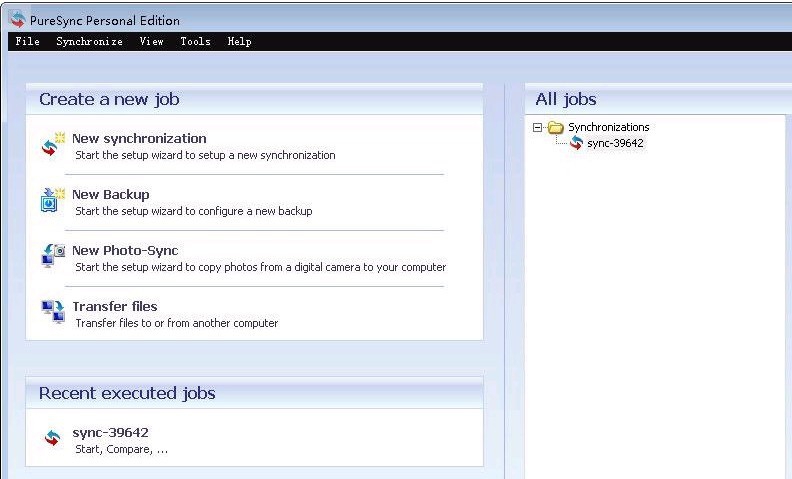The image size is (792, 479).
Task: Click the New Photo-Sync camera icon
Action: point(53,256)
